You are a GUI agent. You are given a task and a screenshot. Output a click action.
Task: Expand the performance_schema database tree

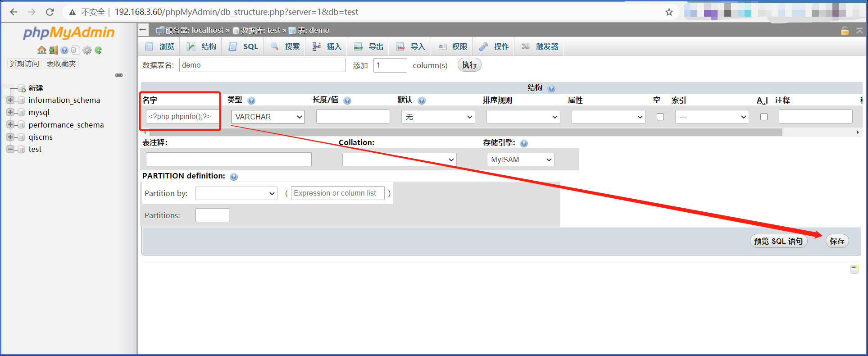[x=10, y=124]
